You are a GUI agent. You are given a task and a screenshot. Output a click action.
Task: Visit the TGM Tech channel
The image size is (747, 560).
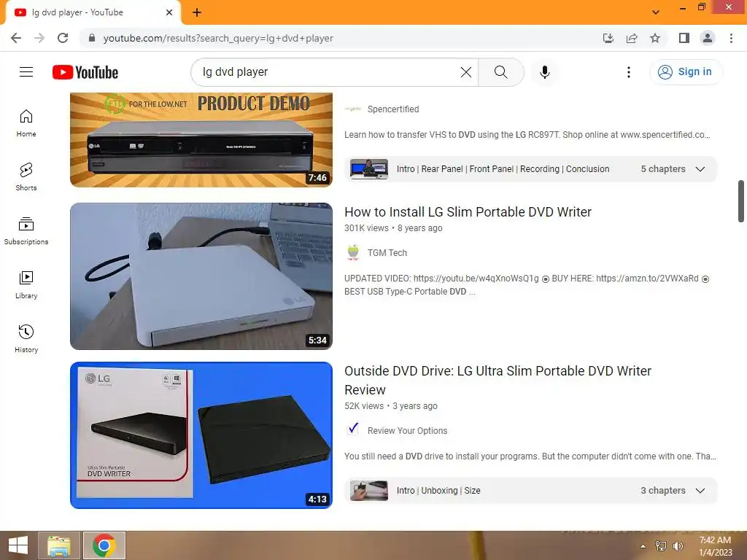tap(387, 253)
